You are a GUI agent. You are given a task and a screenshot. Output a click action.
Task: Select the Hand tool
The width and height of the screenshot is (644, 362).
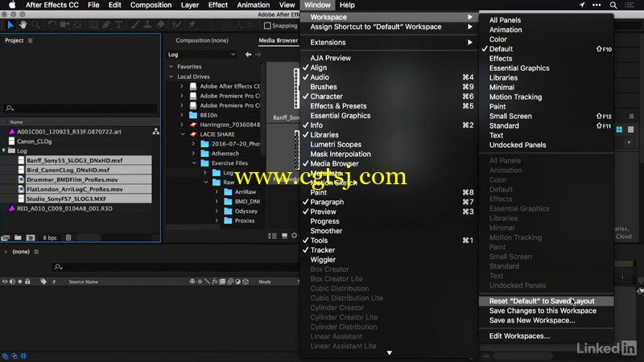click(x=23, y=25)
